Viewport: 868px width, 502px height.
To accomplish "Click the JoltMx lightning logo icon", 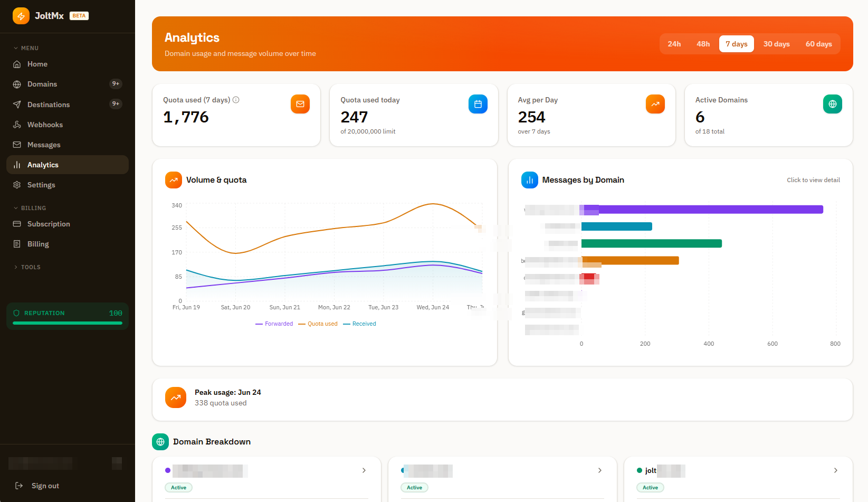I will (21, 16).
